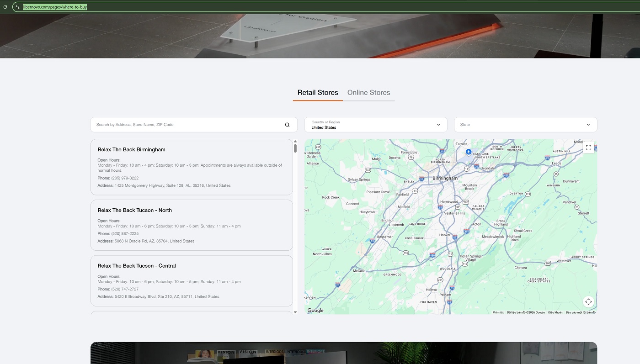The height and width of the screenshot is (364, 640).
Task: Click the airport marker icon on the map
Action: coord(468,152)
